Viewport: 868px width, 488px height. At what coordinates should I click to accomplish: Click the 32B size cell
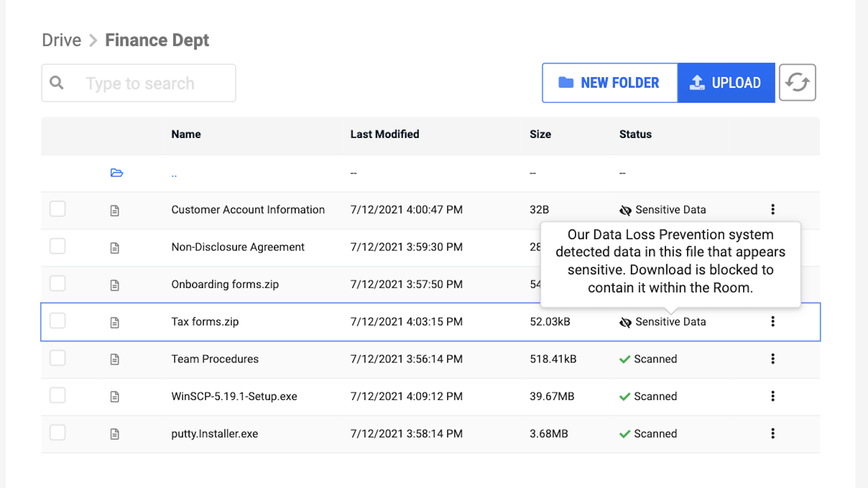tap(539, 210)
